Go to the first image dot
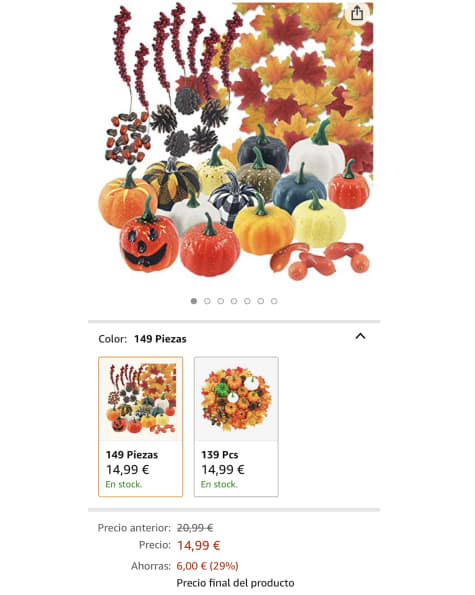475x595 pixels. coord(194,301)
